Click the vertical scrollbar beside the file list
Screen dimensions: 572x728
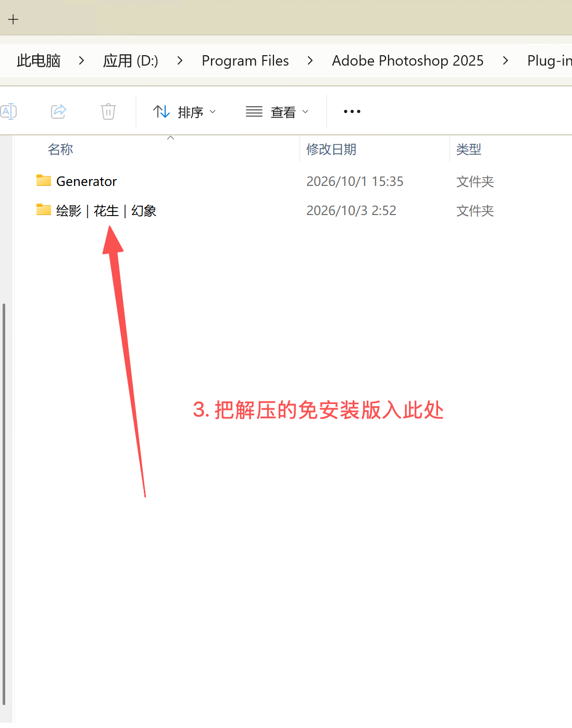(x=4, y=503)
